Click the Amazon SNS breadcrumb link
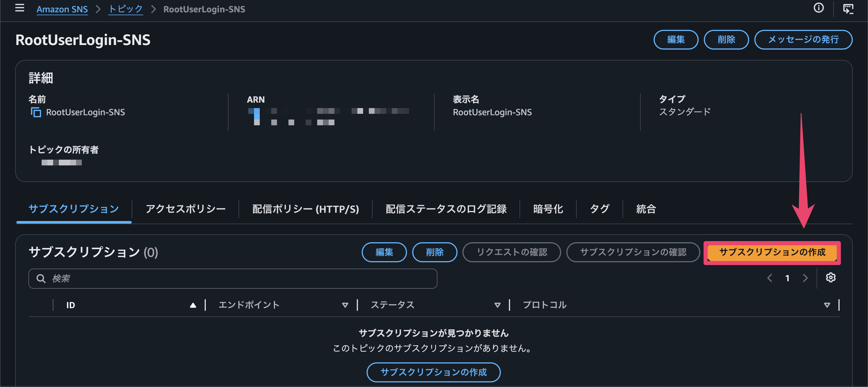The height and width of the screenshot is (387, 868). click(x=62, y=9)
